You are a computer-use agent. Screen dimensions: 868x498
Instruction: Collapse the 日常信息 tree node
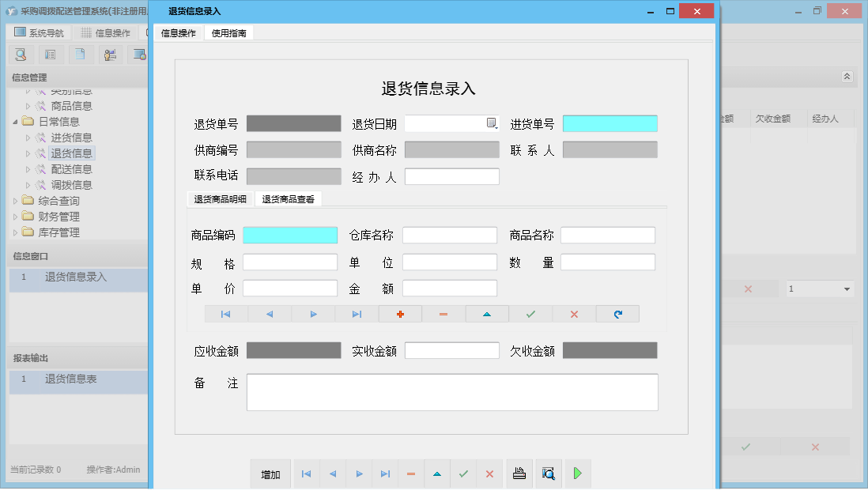(x=17, y=121)
